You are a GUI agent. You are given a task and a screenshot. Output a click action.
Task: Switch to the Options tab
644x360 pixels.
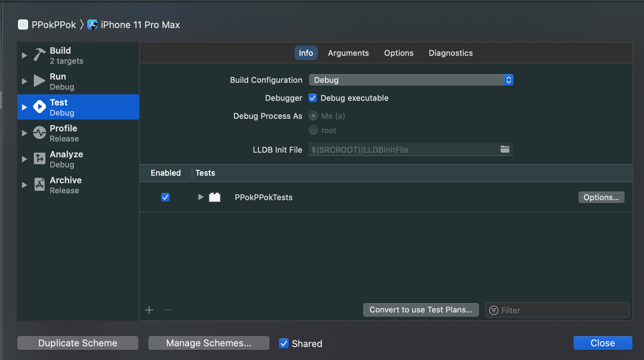pyautogui.click(x=399, y=53)
